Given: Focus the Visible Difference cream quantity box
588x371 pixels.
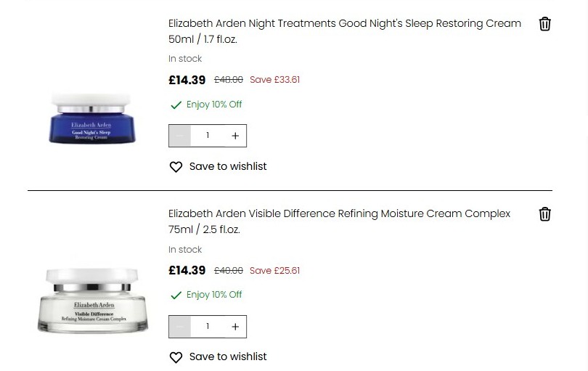Looking at the screenshot, I should [x=208, y=327].
